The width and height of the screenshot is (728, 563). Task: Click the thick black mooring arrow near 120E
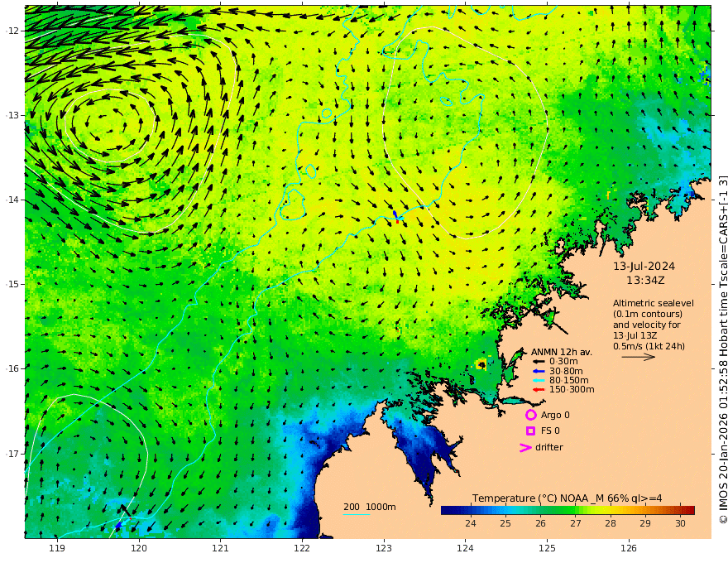(x=126, y=511)
